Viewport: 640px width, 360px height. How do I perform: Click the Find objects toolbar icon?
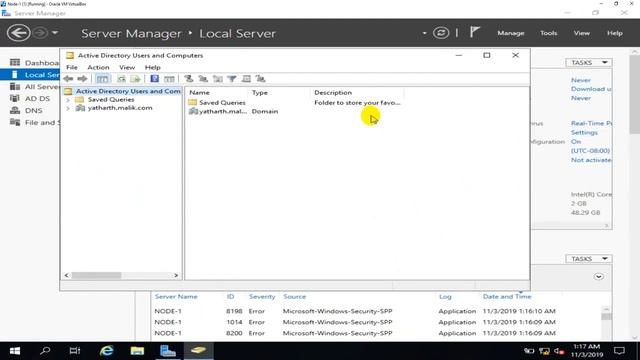[246, 79]
